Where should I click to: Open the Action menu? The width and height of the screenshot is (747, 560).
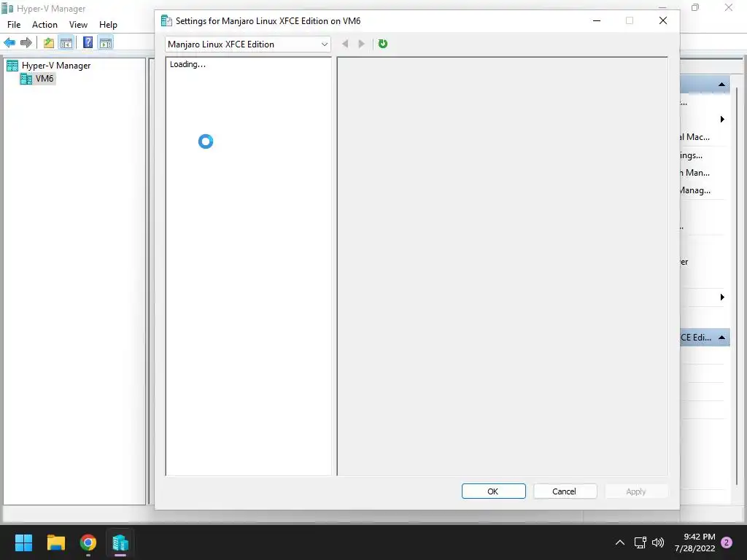pos(44,25)
